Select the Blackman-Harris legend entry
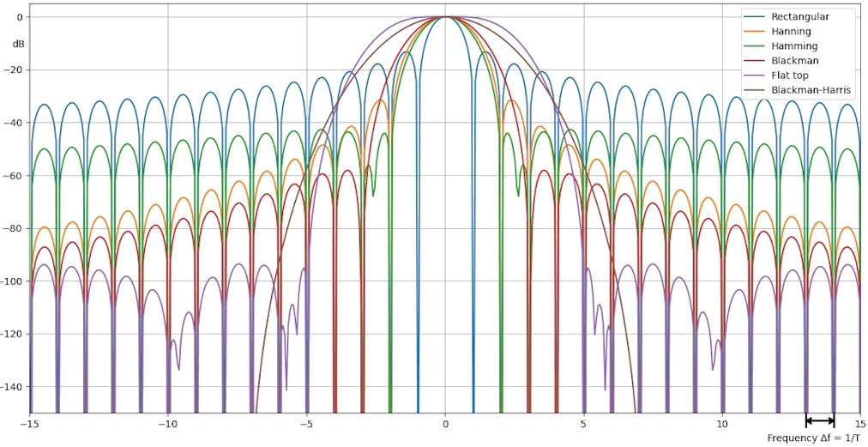 pyautogui.click(x=811, y=89)
